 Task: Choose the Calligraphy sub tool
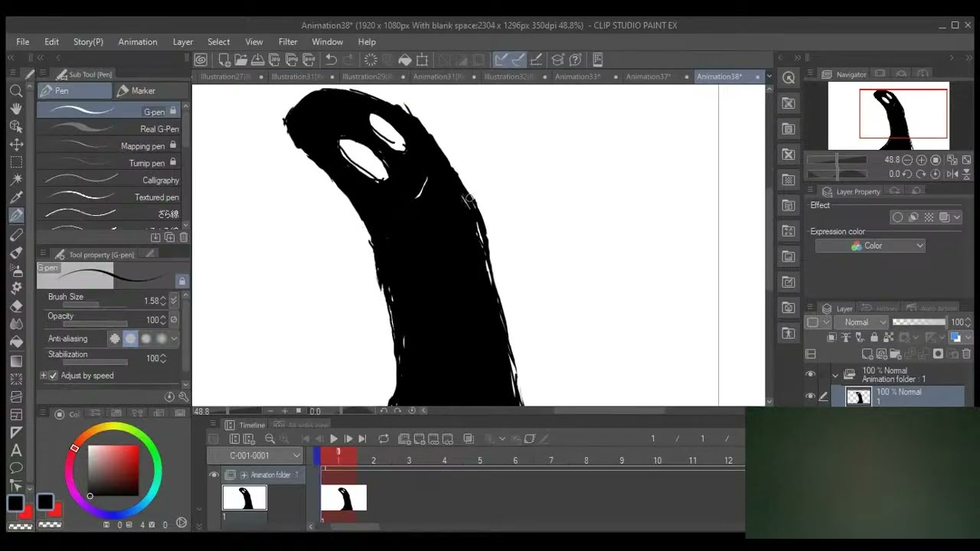click(x=108, y=180)
